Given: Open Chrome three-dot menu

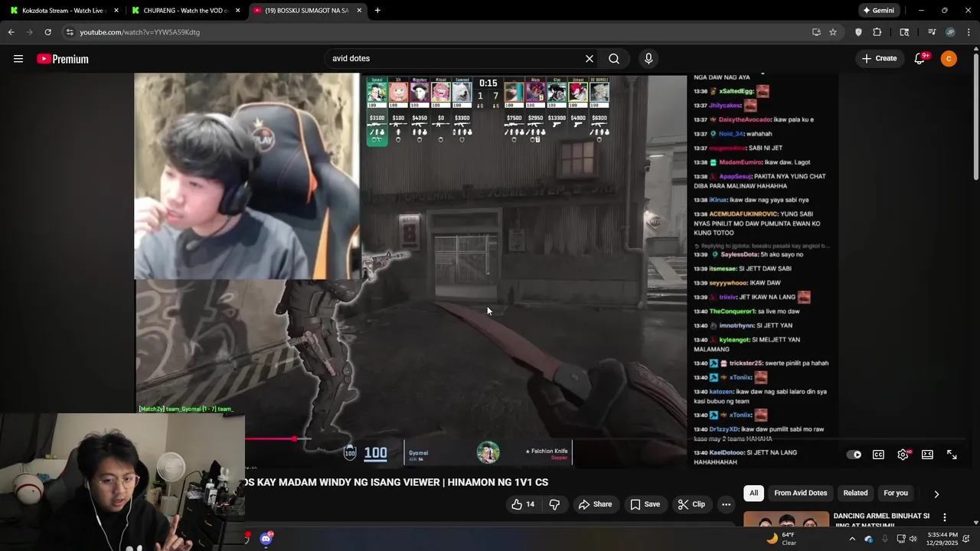Looking at the screenshot, I should 969,32.
